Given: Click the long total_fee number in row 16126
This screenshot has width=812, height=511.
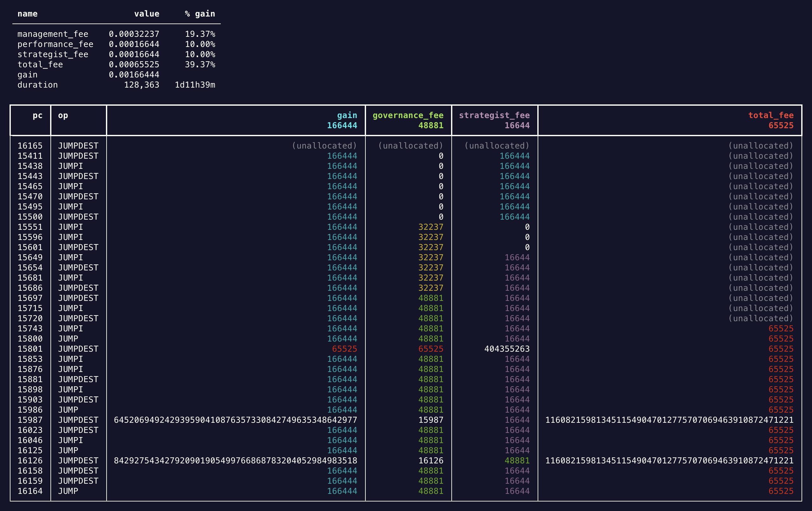Looking at the screenshot, I should click(669, 461).
